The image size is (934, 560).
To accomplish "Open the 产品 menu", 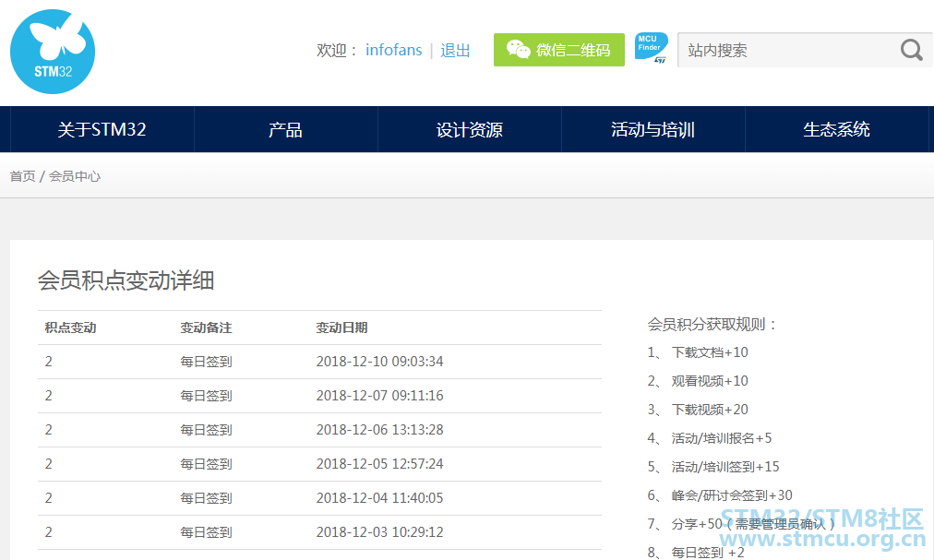I will coord(285,129).
